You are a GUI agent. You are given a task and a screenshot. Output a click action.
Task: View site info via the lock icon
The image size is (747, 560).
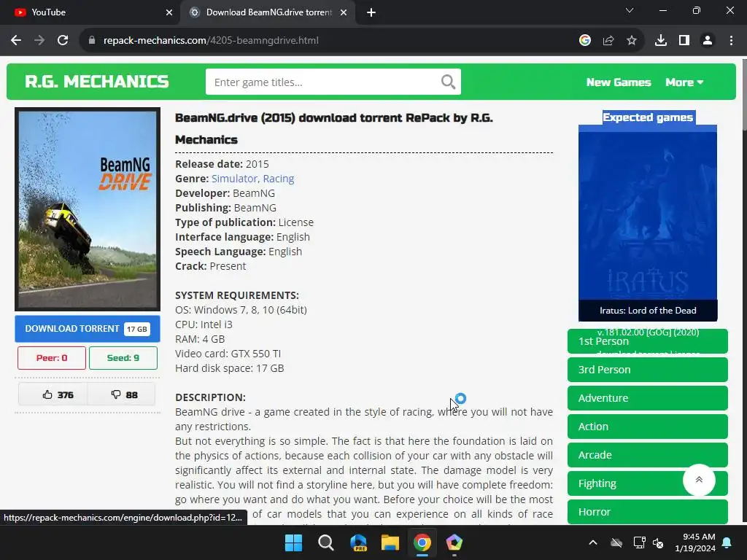pos(92,41)
